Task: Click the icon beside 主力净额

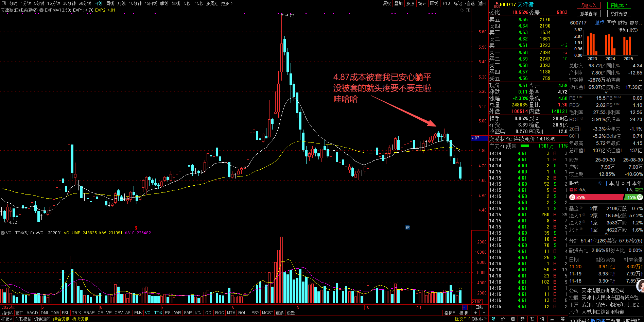Action: pos(514,146)
